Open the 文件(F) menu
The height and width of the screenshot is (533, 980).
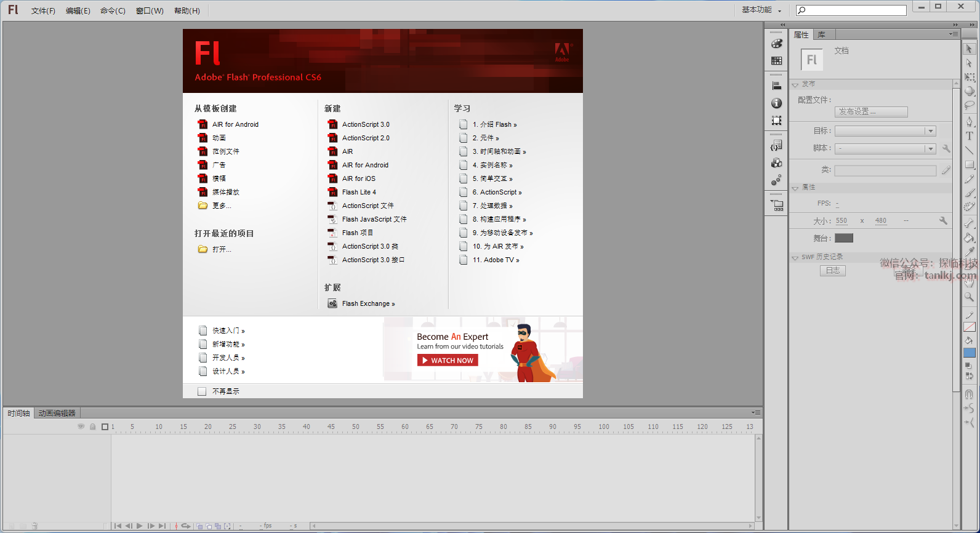click(x=43, y=10)
